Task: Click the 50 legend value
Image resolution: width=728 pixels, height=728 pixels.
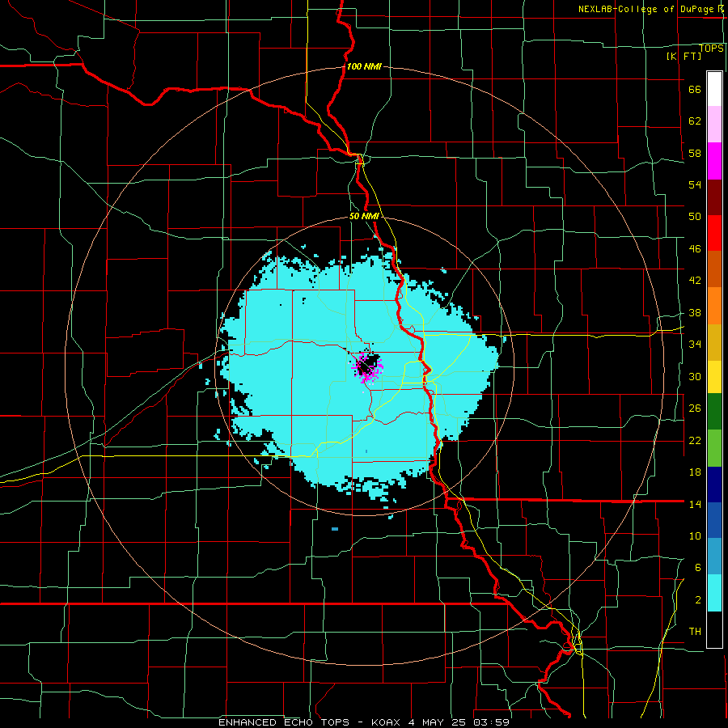Action: click(x=695, y=216)
